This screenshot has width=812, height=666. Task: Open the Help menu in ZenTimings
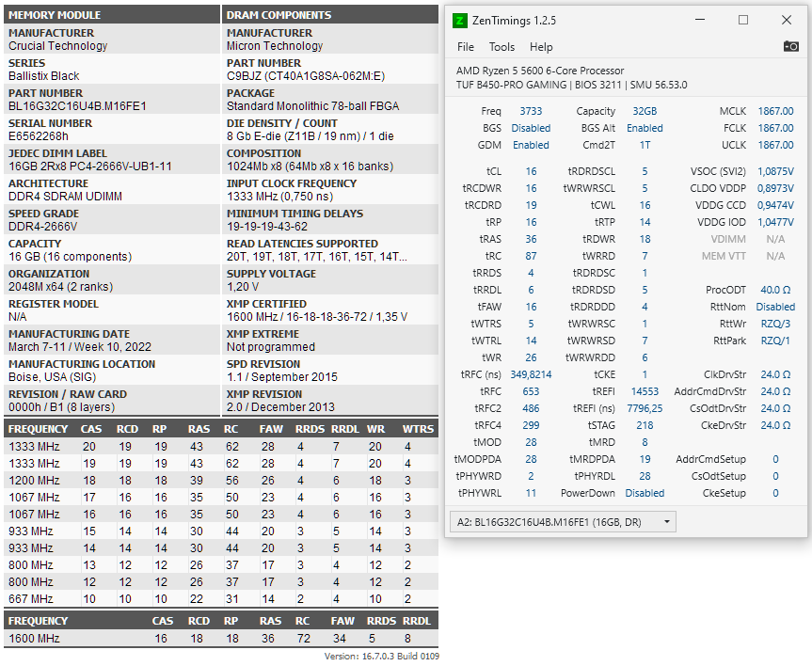point(541,47)
